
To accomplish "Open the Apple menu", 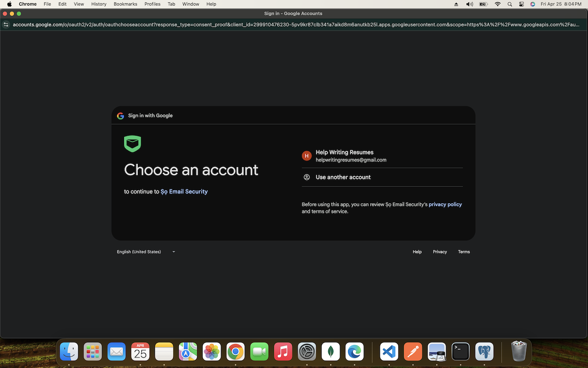I will click(9, 4).
